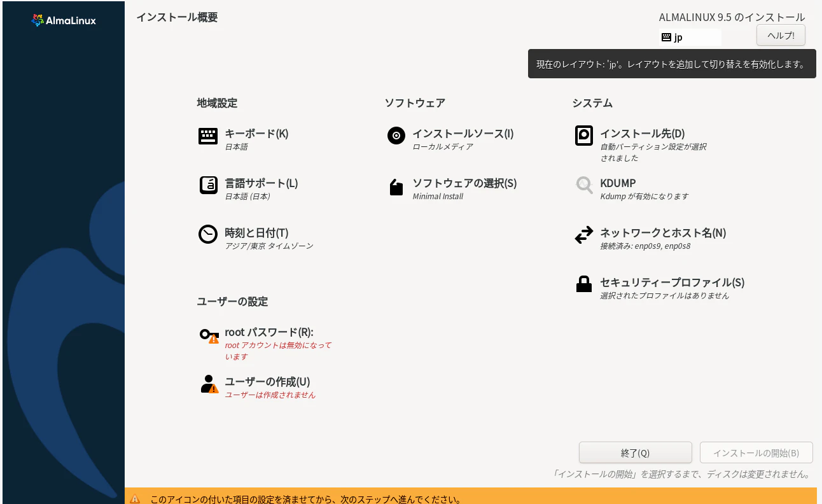Click the package icon for ソフトウェアの選択(S)
The width and height of the screenshot is (822, 504).
point(396,187)
